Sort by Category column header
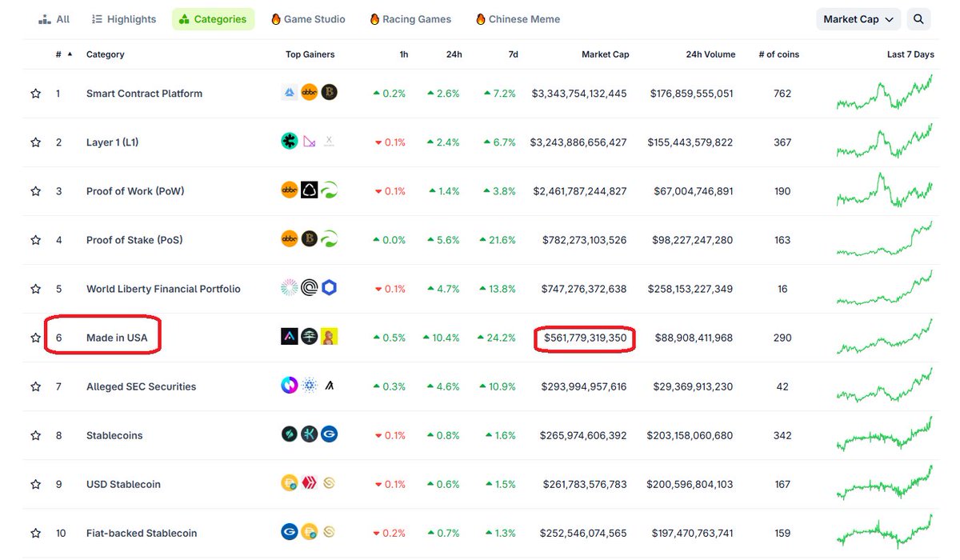 (106, 54)
